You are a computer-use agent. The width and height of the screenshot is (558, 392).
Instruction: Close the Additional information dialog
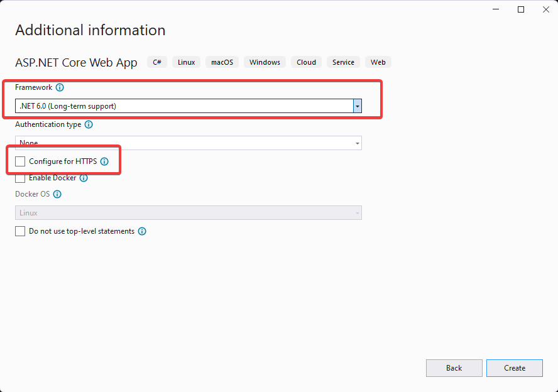[x=544, y=9]
